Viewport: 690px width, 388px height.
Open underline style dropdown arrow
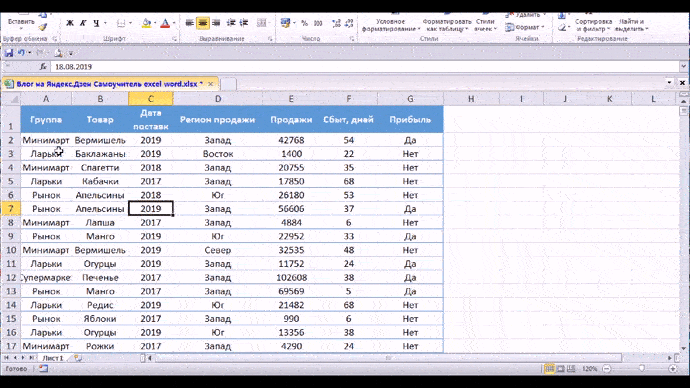(x=105, y=23)
